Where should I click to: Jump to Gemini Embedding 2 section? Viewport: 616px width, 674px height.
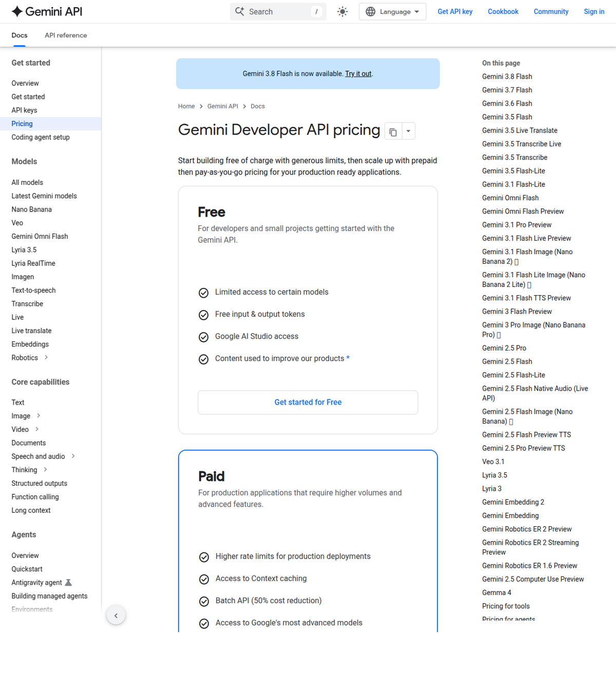pyautogui.click(x=513, y=502)
